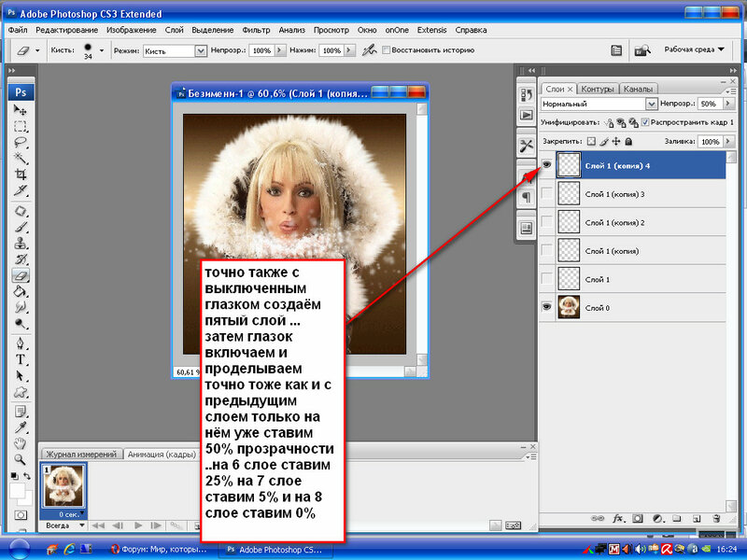Open the eraser Режим dropdown

201,51
